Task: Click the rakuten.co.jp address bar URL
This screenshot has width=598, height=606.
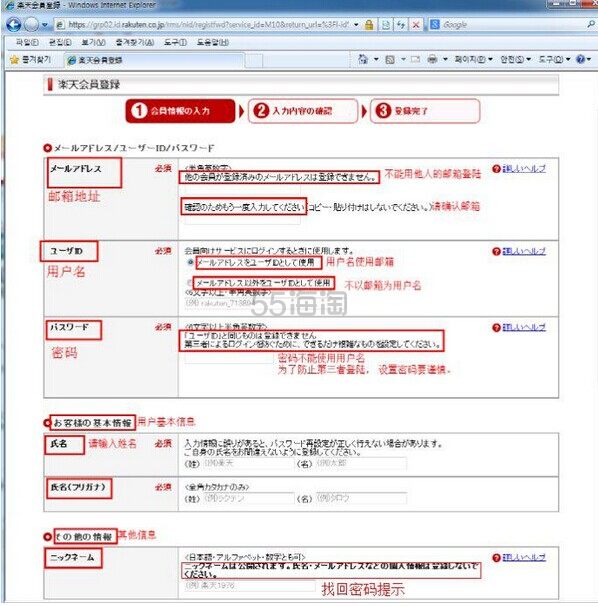Action: pyautogui.click(x=209, y=25)
